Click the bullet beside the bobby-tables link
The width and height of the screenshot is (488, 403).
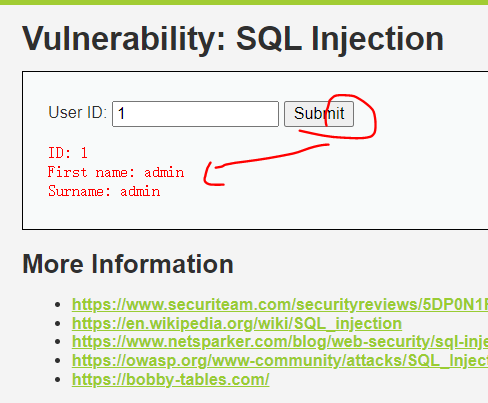(x=58, y=380)
